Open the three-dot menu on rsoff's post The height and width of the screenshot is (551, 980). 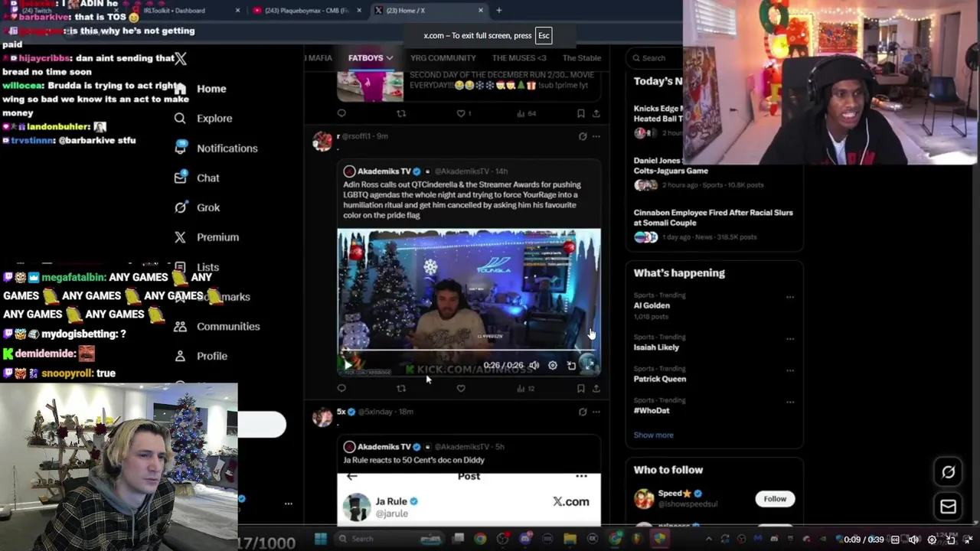pos(596,136)
